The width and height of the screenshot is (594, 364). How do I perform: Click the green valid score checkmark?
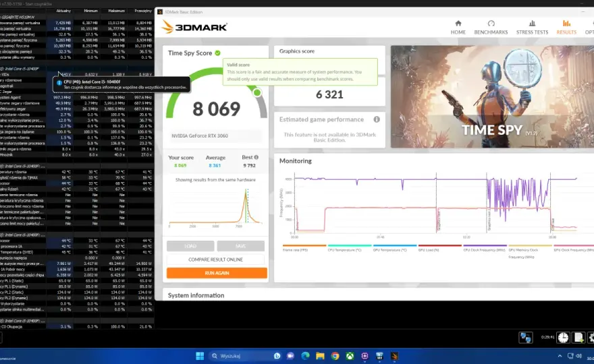point(218,53)
